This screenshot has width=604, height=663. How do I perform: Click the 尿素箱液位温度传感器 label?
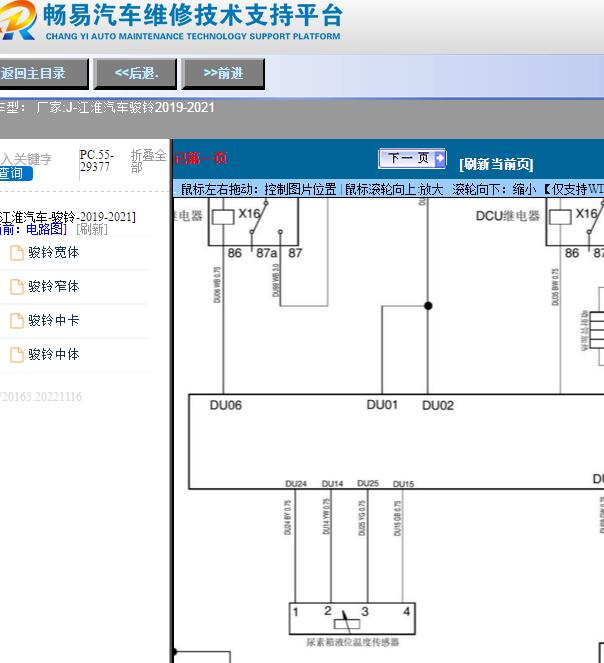pyautogui.click(x=353, y=642)
